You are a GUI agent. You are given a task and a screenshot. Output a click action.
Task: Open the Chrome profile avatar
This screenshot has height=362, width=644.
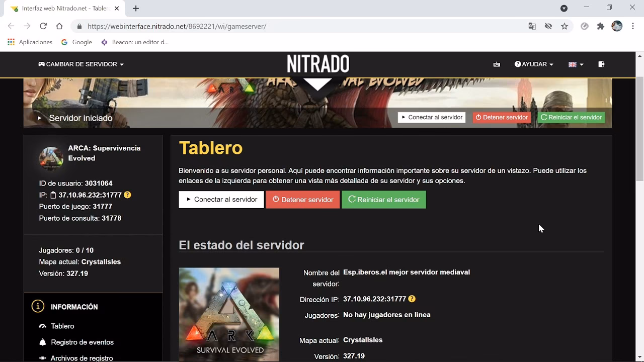click(617, 26)
